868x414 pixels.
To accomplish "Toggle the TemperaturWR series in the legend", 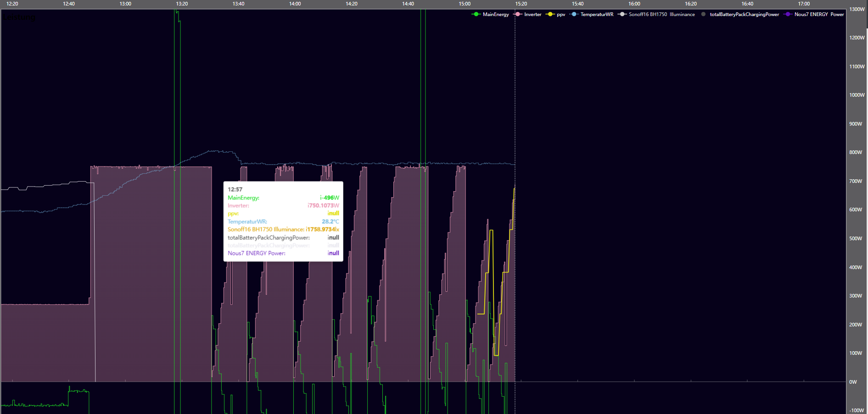I will (592, 15).
